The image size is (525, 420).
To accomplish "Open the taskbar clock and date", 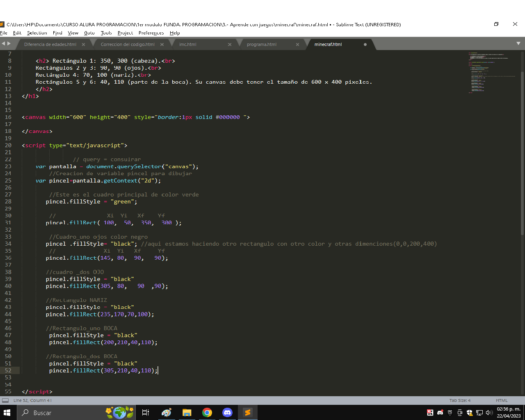I will coord(509,413).
